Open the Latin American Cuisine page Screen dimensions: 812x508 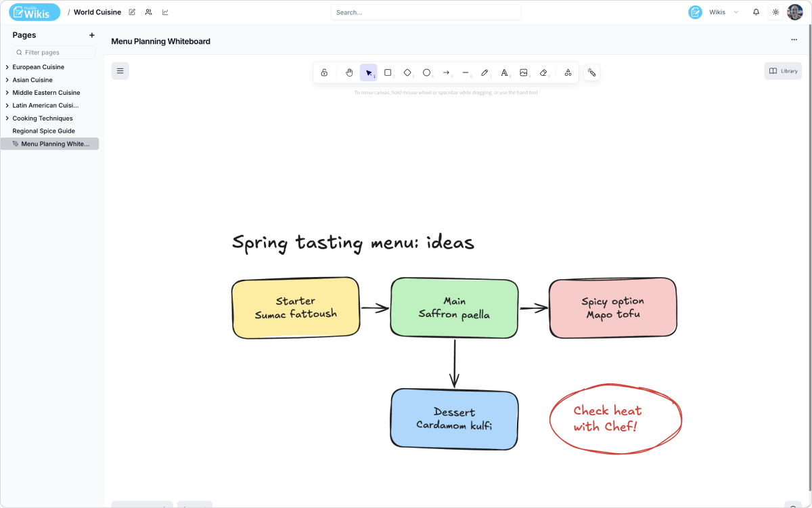(45, 106)
